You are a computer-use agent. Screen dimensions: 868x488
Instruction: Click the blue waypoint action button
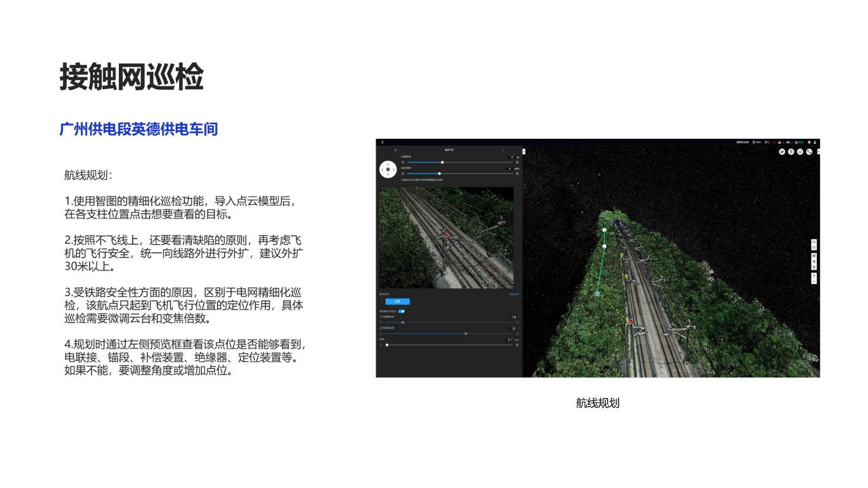click(x=398, y=301)
